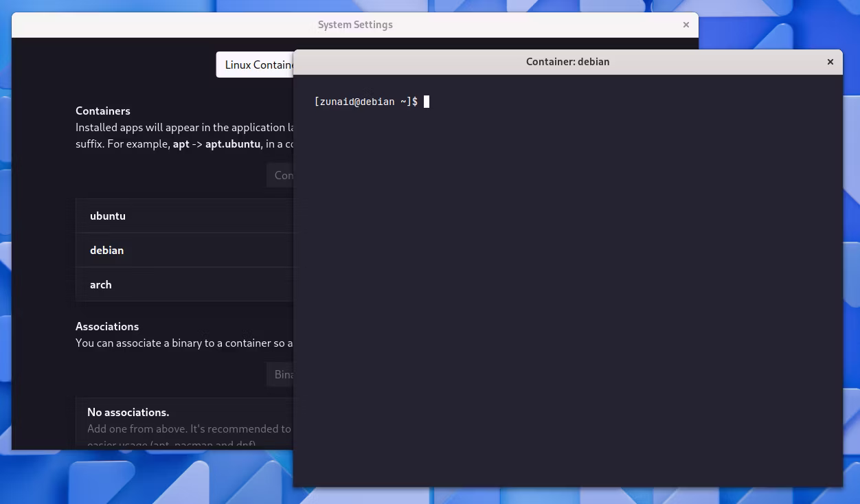Click the "No associations." message
The image size is (860, 504).
tap(128, 412)
